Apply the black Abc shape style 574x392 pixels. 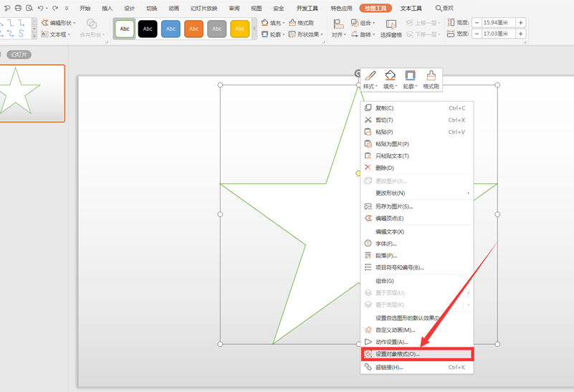[148, 29]
